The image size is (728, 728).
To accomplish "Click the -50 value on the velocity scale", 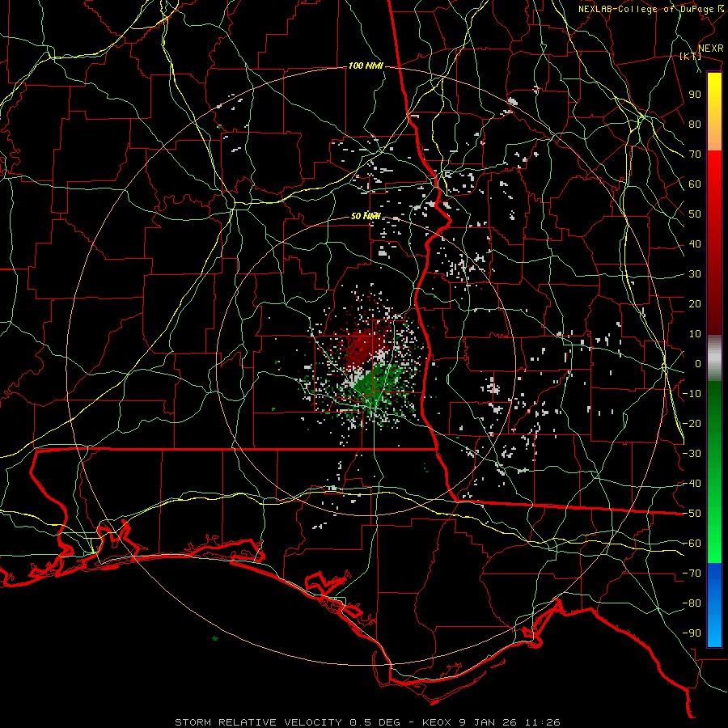I will pos(692,514).
